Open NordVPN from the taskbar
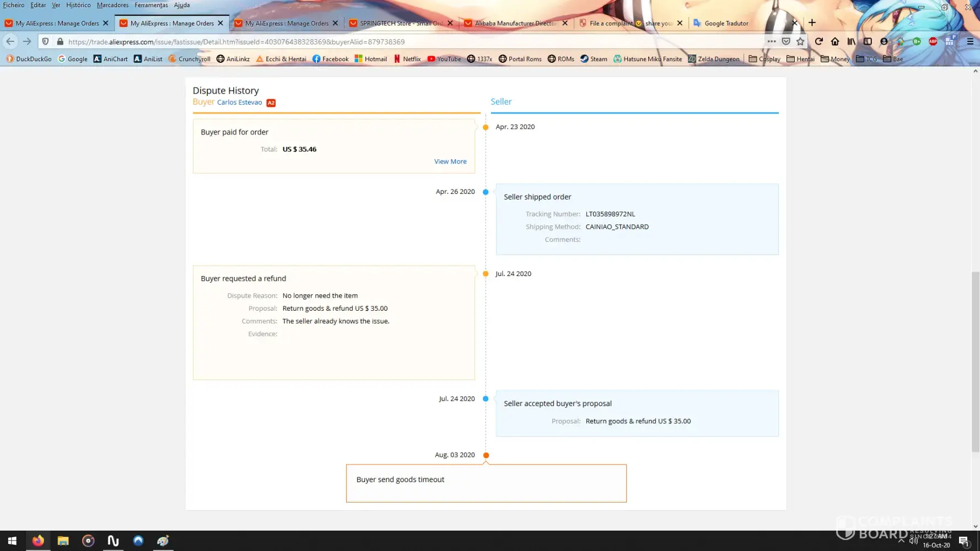Viewport: 980px width, 551px height. point(138,541)
